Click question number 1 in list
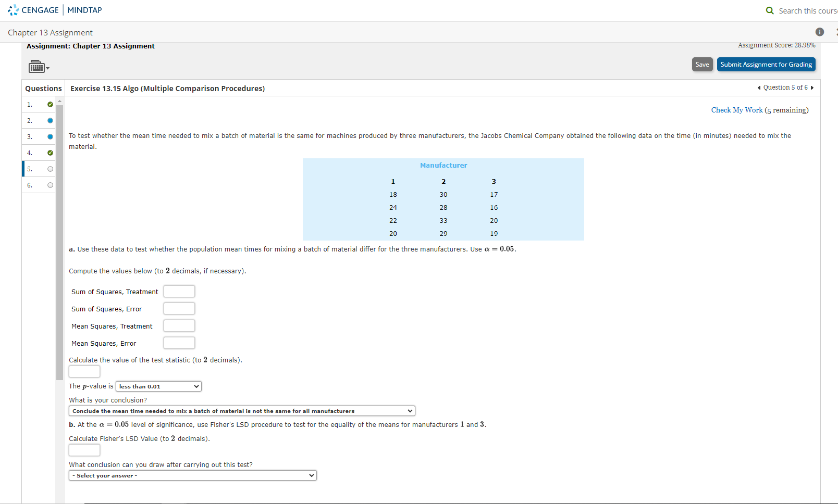Screen dimensions: 838x504 pyautogui.click(x=30, y=105)
